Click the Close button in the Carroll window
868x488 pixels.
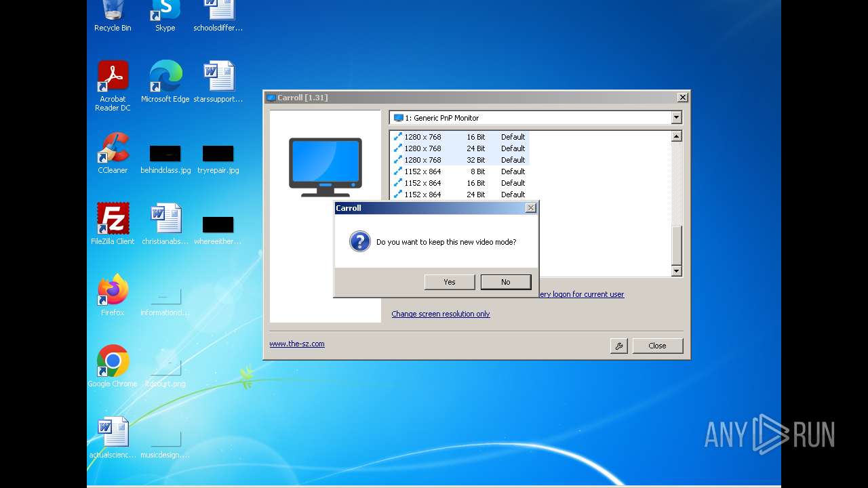(657, 346)
